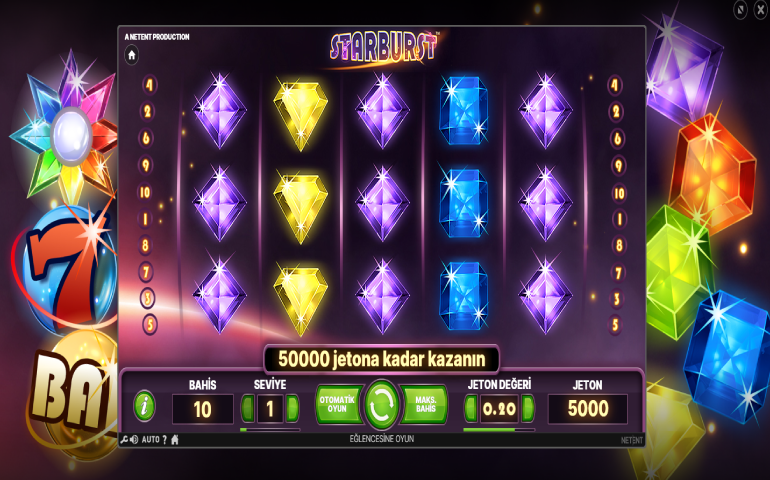Select Maks. Bahis max bet
The image size is (770, 480).
pyautogui.click(x=425, y=404)
